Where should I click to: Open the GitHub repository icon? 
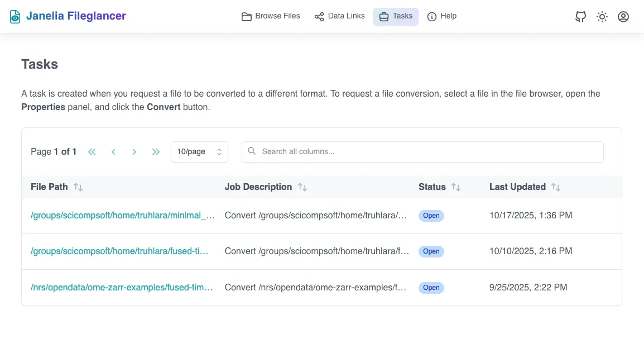click(x=580, y=17)
